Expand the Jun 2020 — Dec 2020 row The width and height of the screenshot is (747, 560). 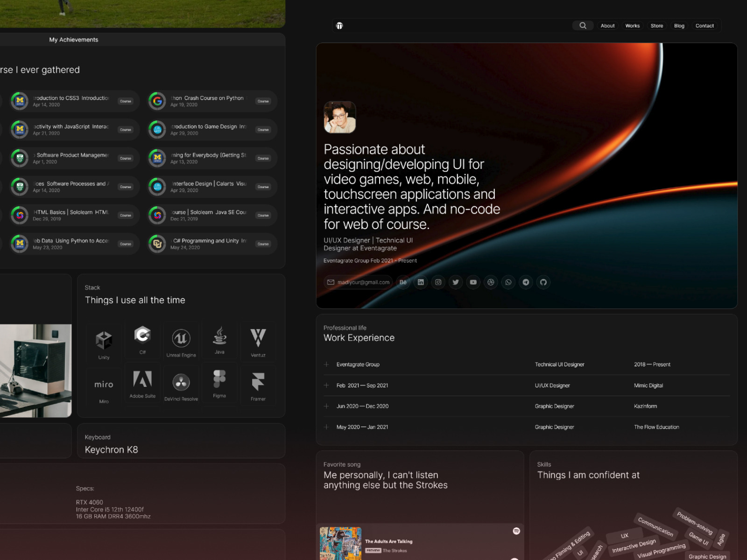coord(326,406)
